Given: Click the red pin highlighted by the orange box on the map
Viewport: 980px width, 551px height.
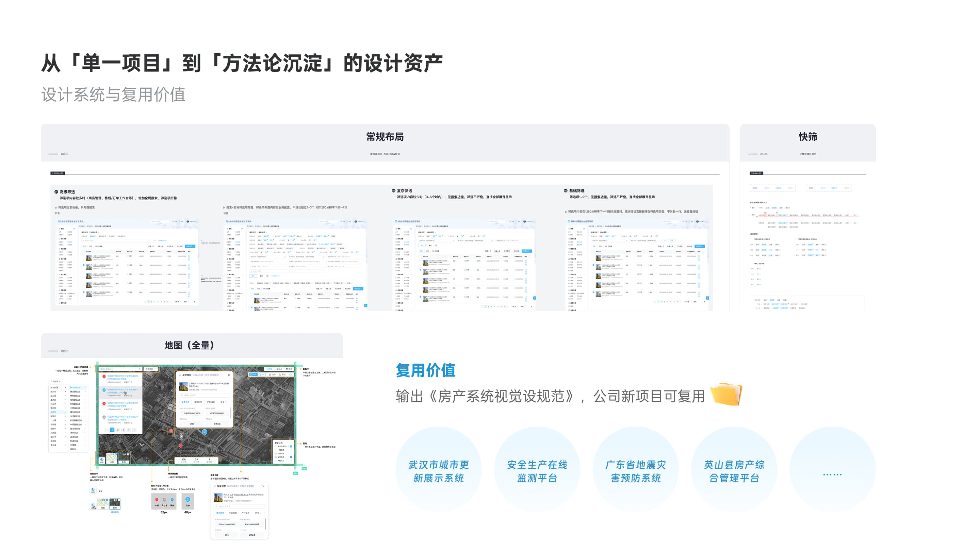Looking at the screenshot, I should point(171,431).
